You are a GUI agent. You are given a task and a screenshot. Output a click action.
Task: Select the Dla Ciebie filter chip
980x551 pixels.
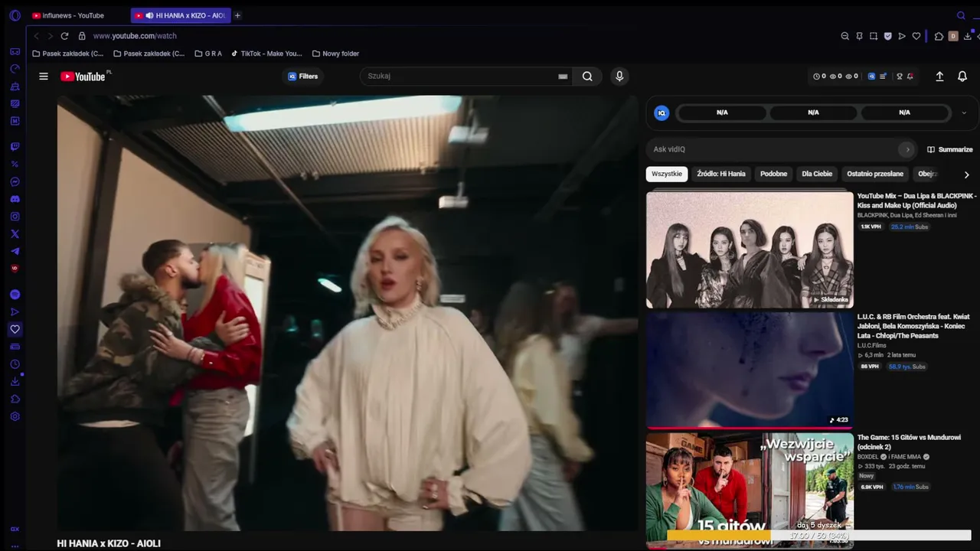coord(817,174)
